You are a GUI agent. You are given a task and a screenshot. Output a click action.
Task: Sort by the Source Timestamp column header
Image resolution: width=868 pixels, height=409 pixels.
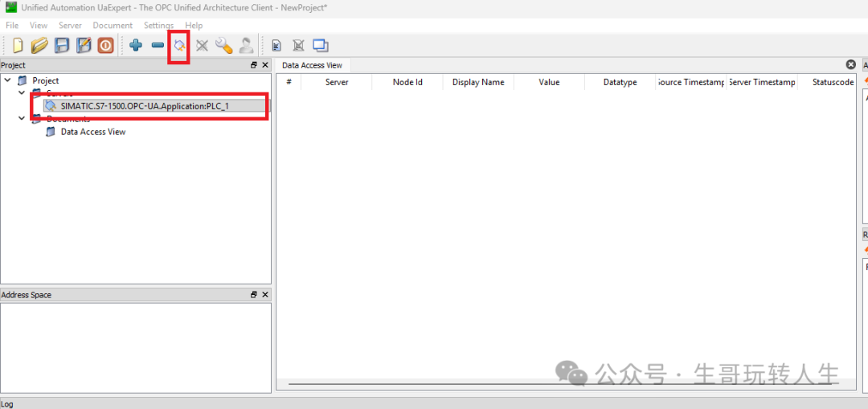click(691, 82)
